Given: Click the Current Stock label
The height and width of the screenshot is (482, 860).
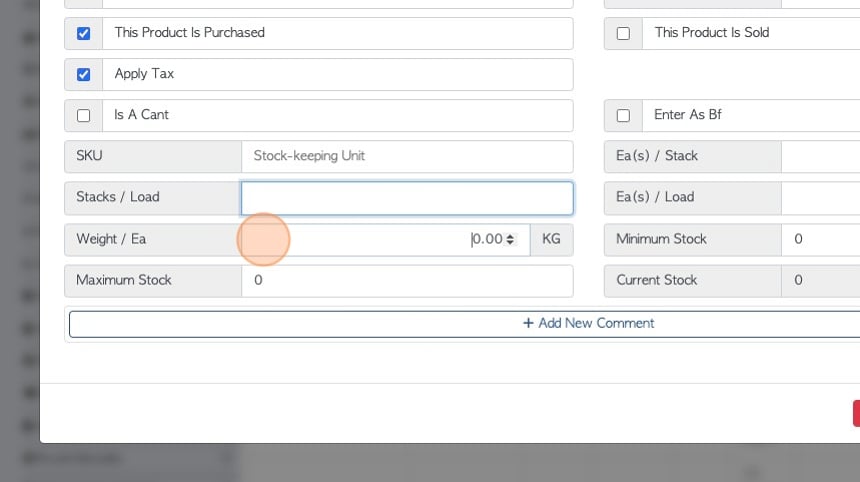Looking at the screenshot, I should click(693, 281).
